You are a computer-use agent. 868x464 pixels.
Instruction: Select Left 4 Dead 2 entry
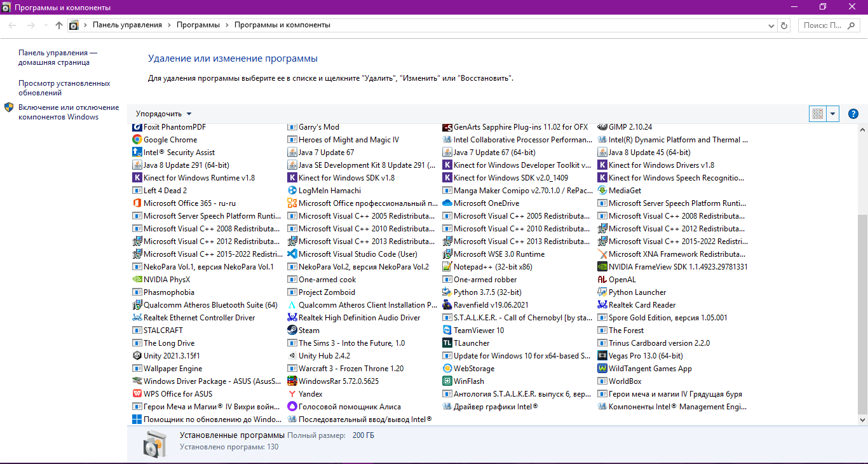159,191
